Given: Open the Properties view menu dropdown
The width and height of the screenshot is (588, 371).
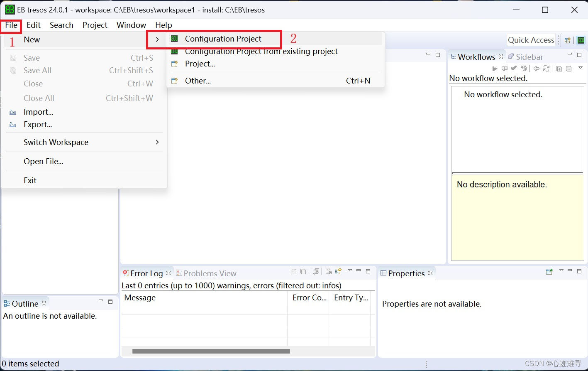Looking at the screenshot, I should click(x=561, y=270).
